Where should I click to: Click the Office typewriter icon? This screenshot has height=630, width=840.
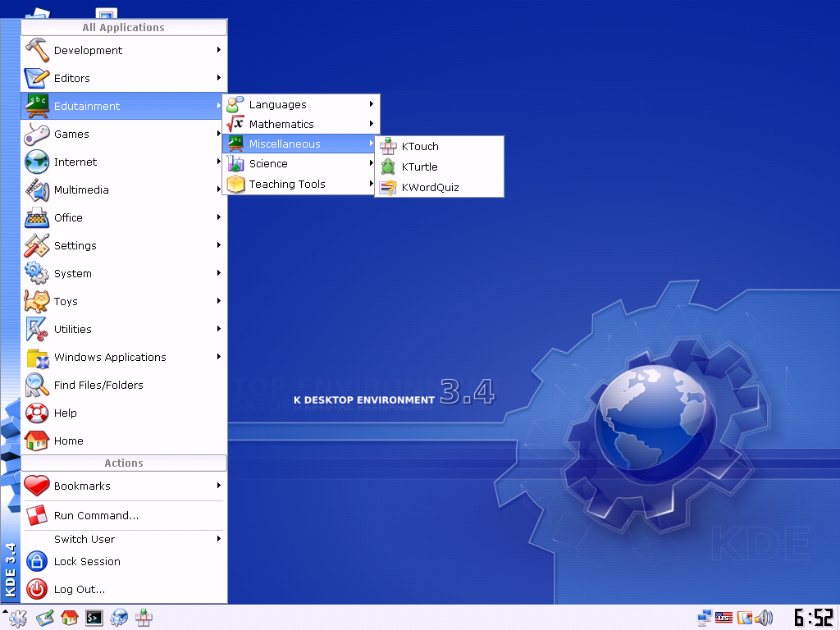coord(37,217)
